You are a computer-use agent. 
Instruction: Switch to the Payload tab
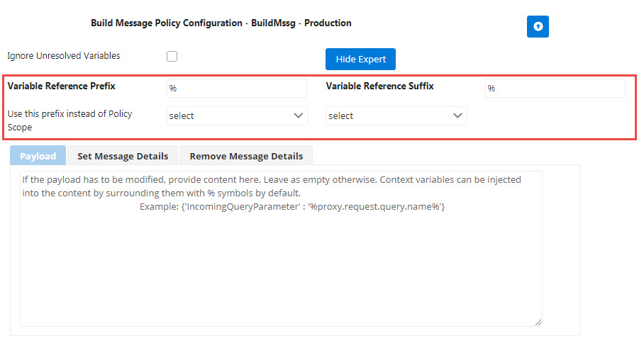[x=38, y=156]
